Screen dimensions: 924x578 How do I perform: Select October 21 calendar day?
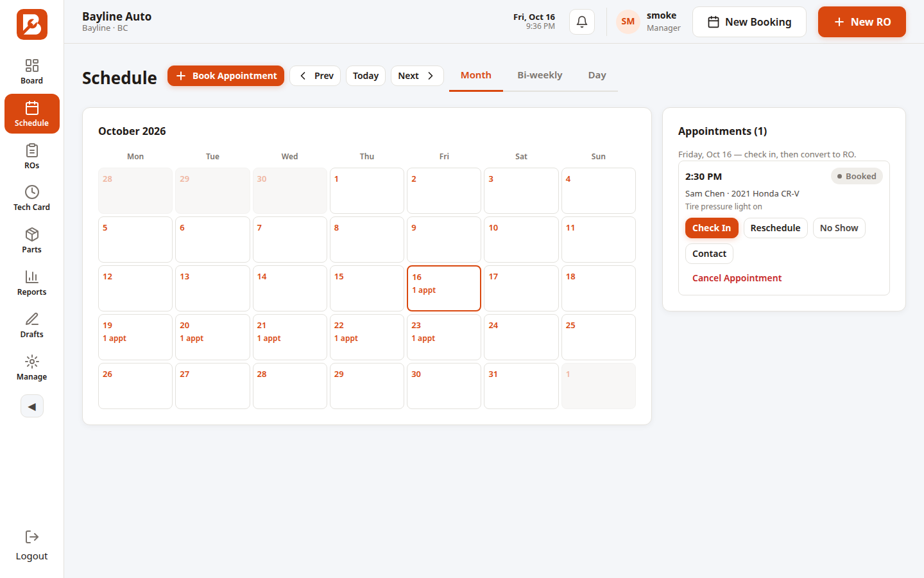point(290,337)
